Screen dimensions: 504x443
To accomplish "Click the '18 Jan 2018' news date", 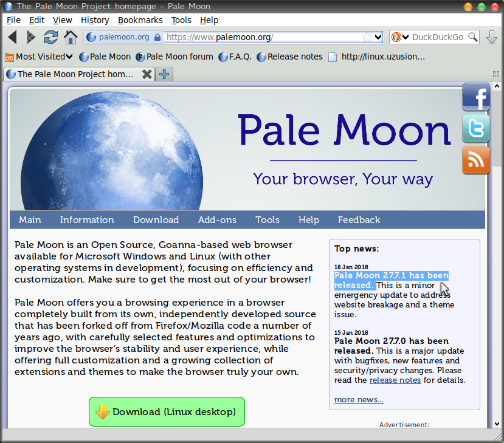I will point(351,267).
